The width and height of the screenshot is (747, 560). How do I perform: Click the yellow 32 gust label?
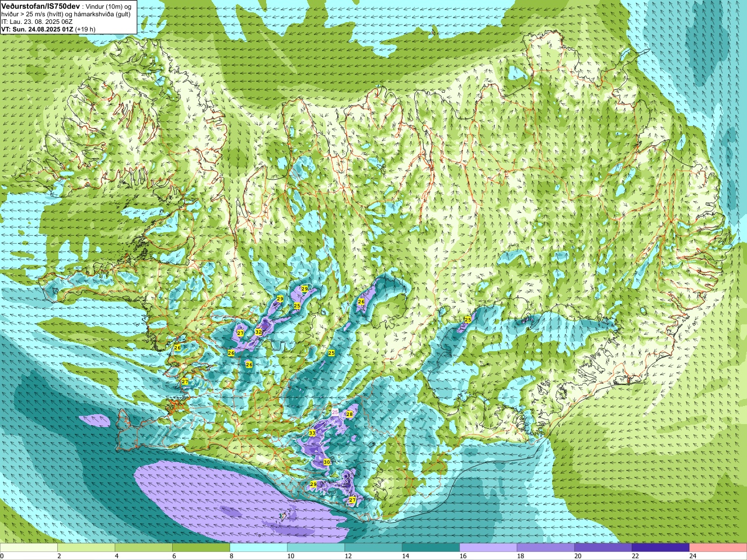click(x=259, y=332)
